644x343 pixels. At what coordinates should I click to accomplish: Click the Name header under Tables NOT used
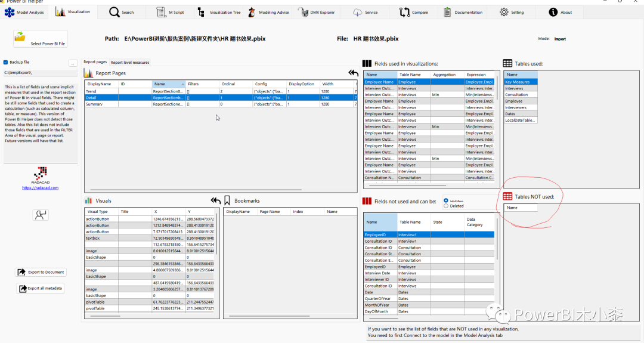click(521, 208)
